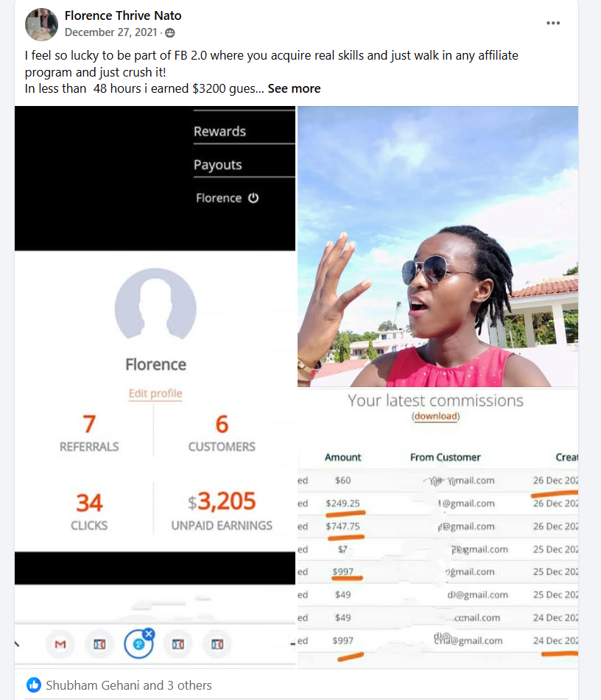Click the last tab icon in bottom bar
Viewport: 601px width, 700px height.
point(217,644)
